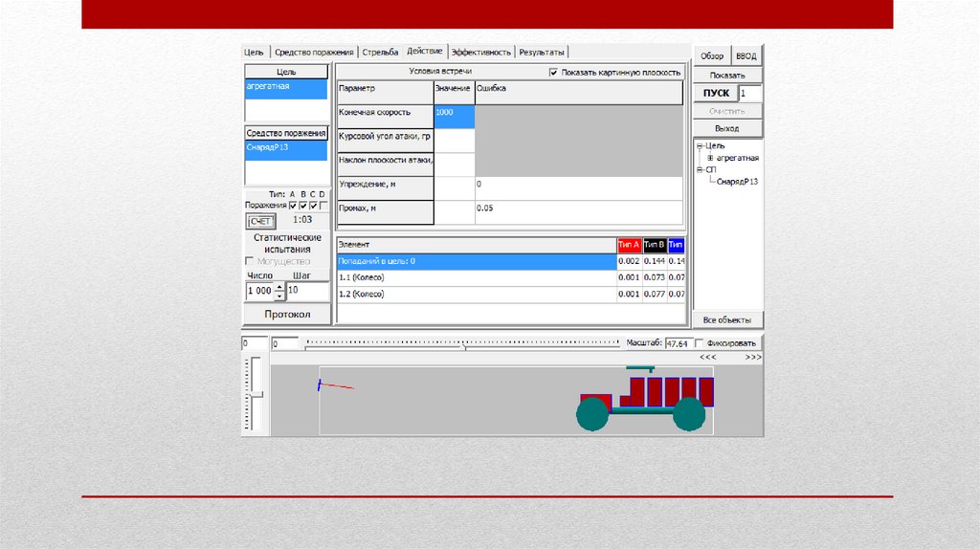The height and width of the screenshot is (549, 980).
Task: Enable the Фиксировать checkbox
Action: (700, 343)
